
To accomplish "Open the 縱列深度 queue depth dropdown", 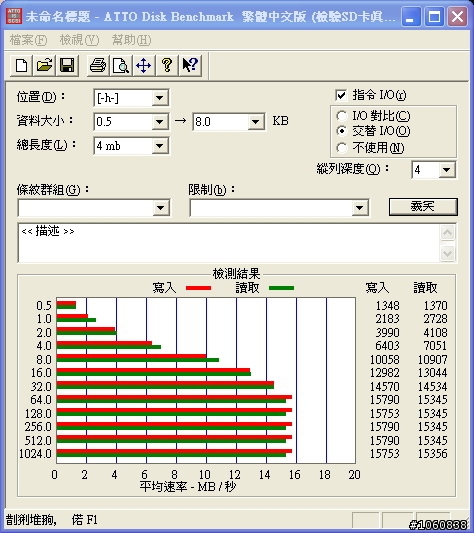I will [x=446, y=170].
